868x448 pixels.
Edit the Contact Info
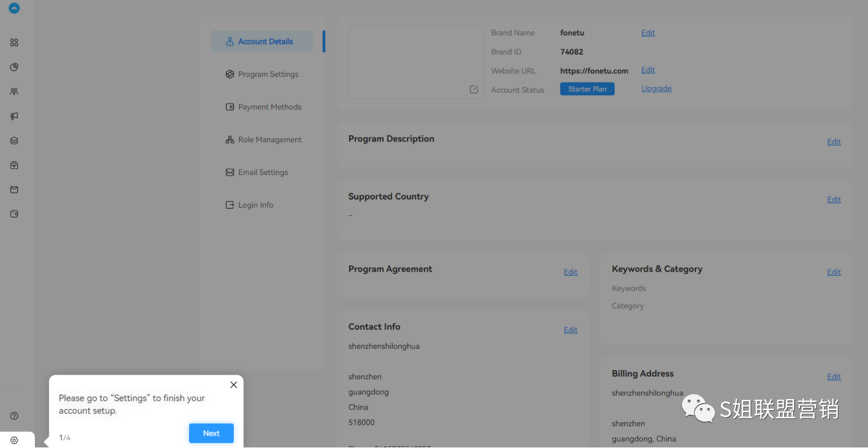coord(571,330)
